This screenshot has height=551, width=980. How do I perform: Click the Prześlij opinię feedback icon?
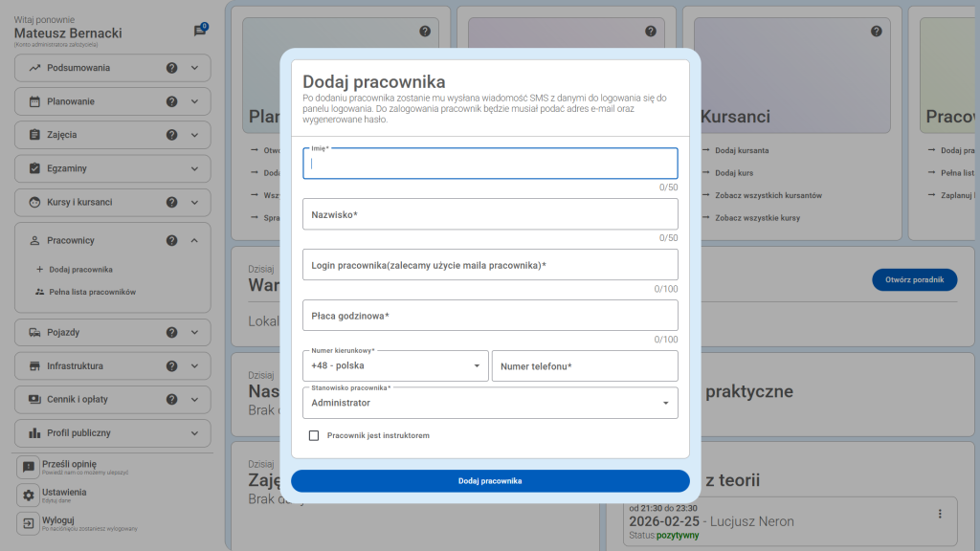[29, 467]
